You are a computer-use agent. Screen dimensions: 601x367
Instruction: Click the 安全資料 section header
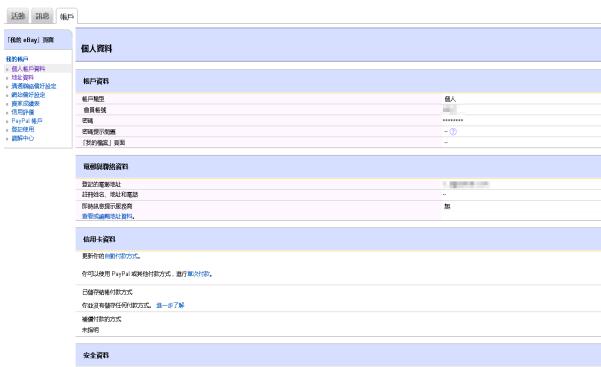96,355
